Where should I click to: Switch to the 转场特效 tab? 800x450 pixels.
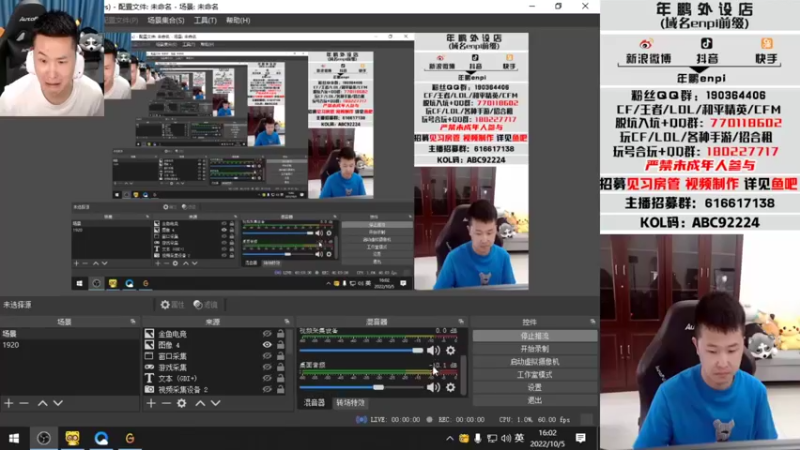(350, 403)
